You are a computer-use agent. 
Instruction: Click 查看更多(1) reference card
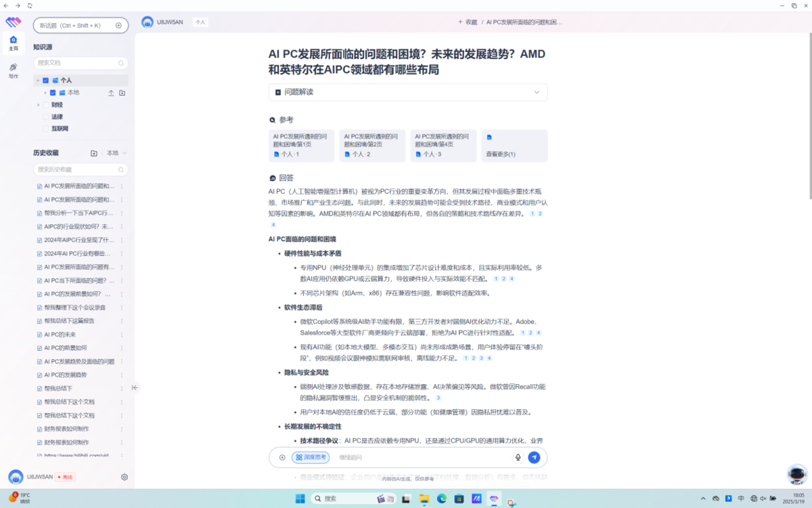(x=514, y=146)
